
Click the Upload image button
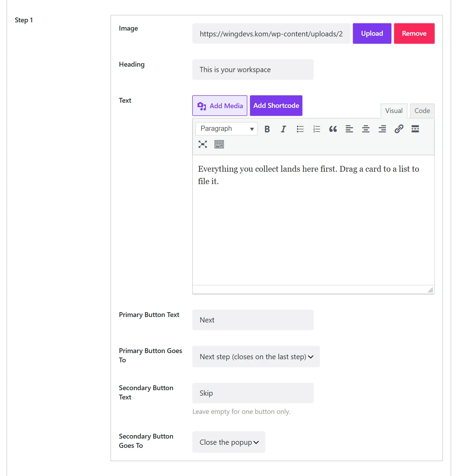[x=372, y=34]
